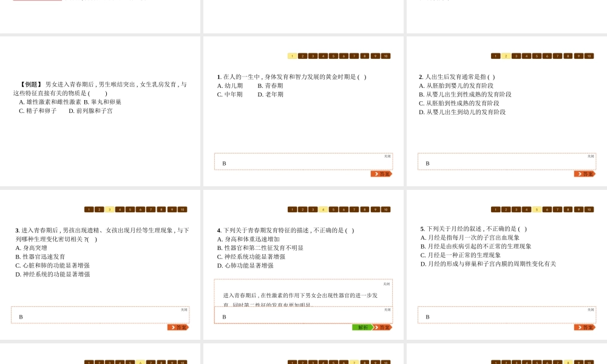
Task: Select option 'D. 老年期' in question 1
Action: coord(270,95)
